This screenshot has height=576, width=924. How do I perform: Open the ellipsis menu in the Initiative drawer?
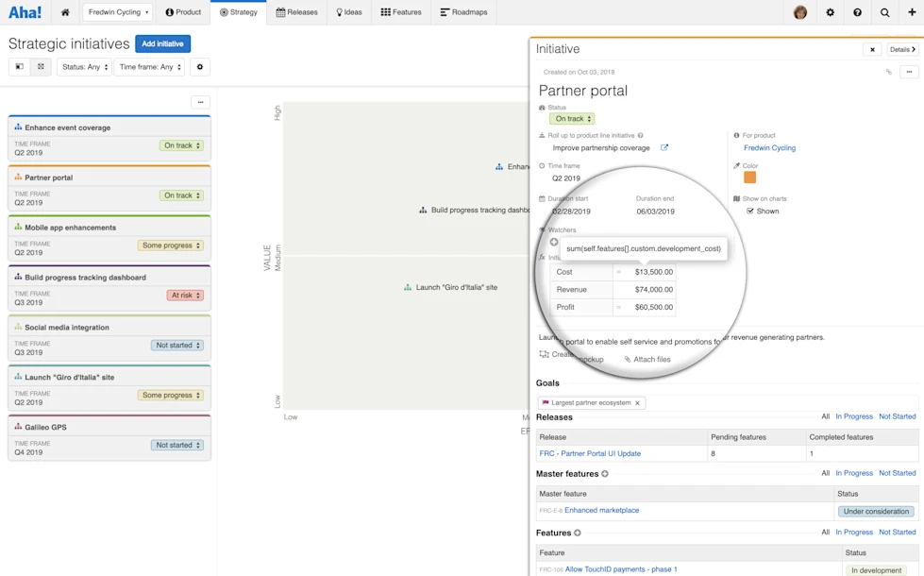pyautogui.click(x=910, y=72)
